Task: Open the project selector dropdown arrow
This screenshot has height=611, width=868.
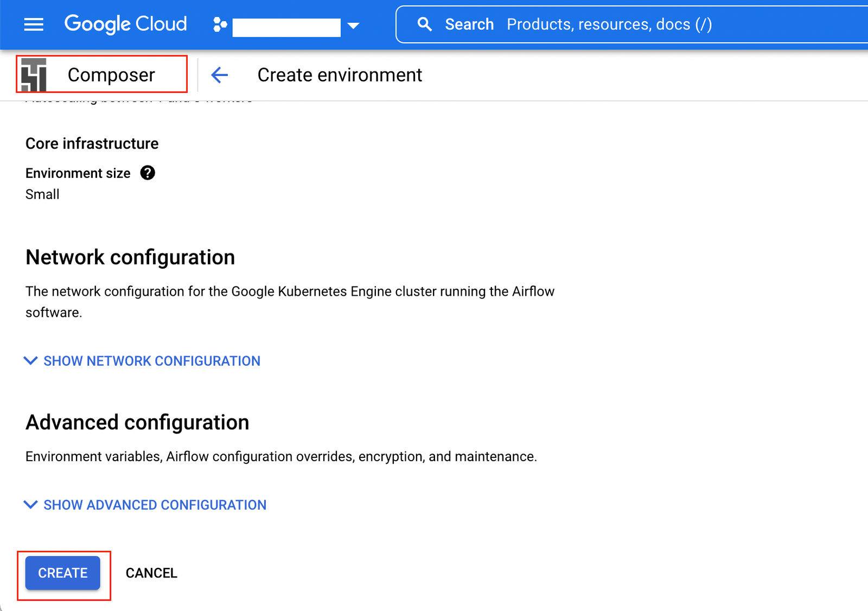Action: point(353,26)
